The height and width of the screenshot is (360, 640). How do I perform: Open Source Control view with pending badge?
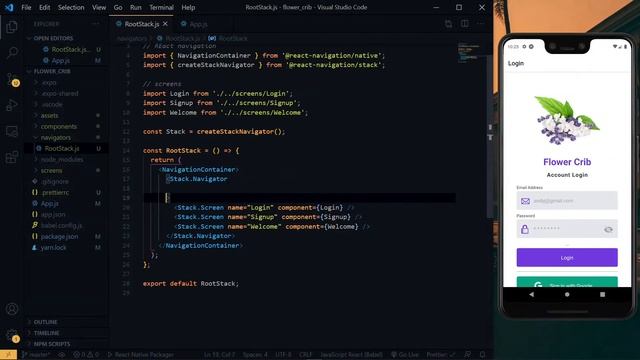[12, 79]
